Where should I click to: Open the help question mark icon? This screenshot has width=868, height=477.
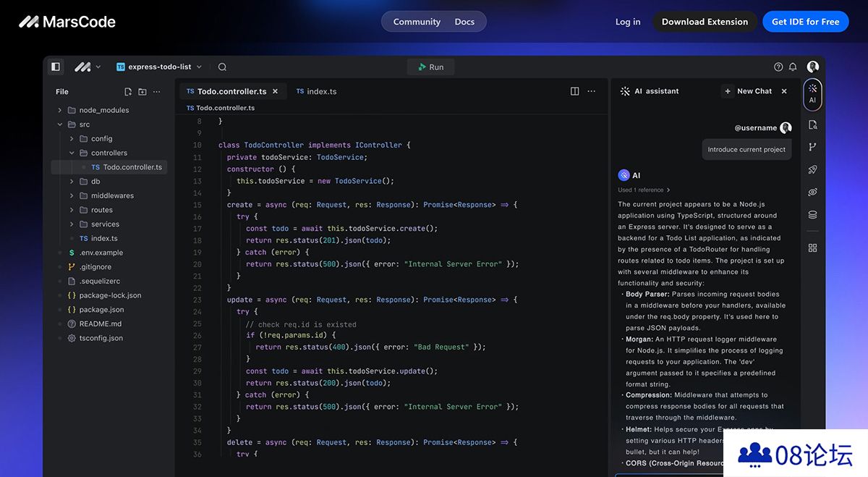click(x=778, y=67)
